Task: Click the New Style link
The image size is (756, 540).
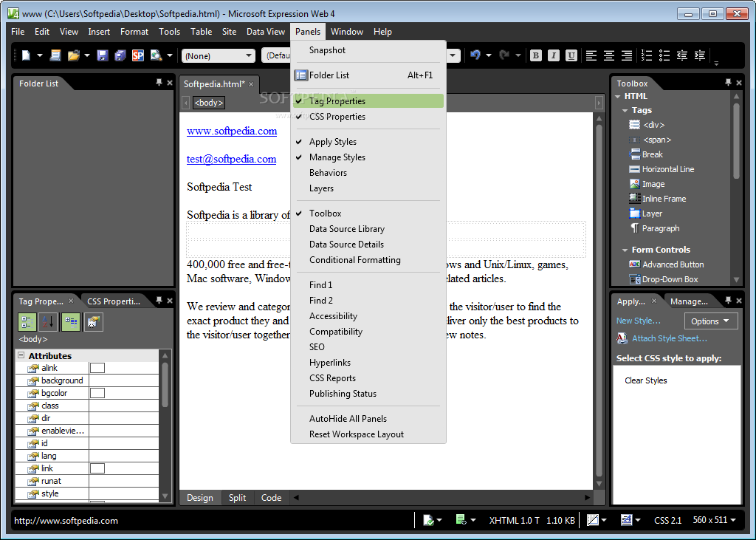Action: click(x=639, y=321)
